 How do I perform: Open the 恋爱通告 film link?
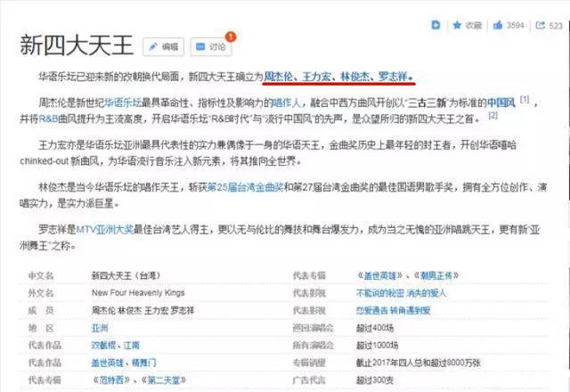372,311
